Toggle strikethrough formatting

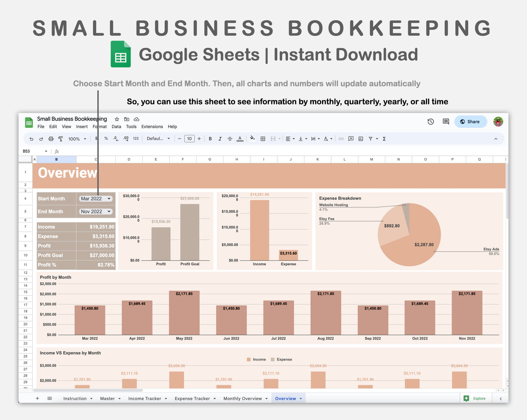(230, 139)
